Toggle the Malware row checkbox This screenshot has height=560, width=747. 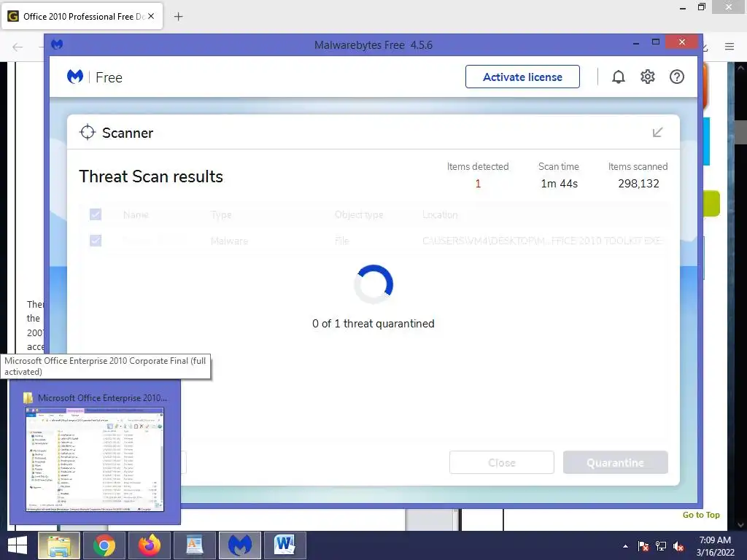[x=96, y=241]
